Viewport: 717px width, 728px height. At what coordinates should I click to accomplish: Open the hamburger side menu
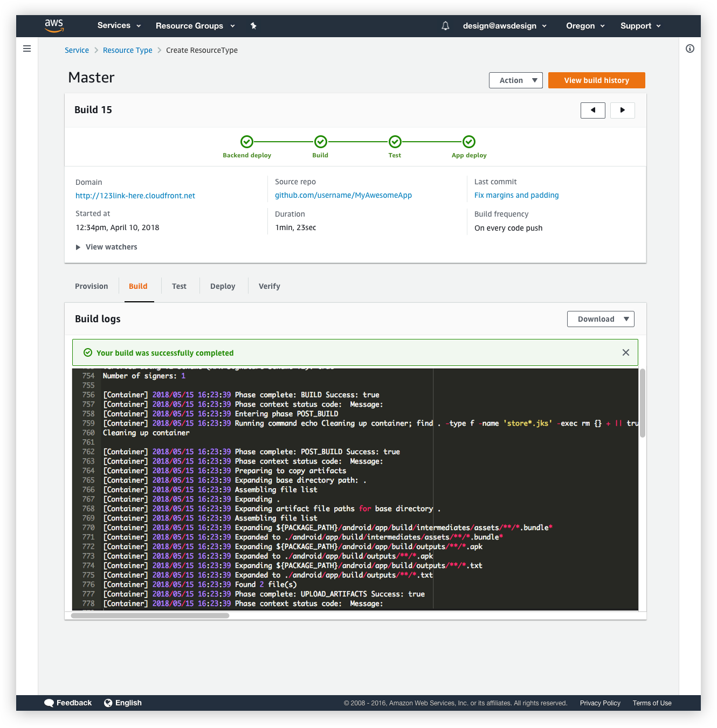[x=27, y=48]
